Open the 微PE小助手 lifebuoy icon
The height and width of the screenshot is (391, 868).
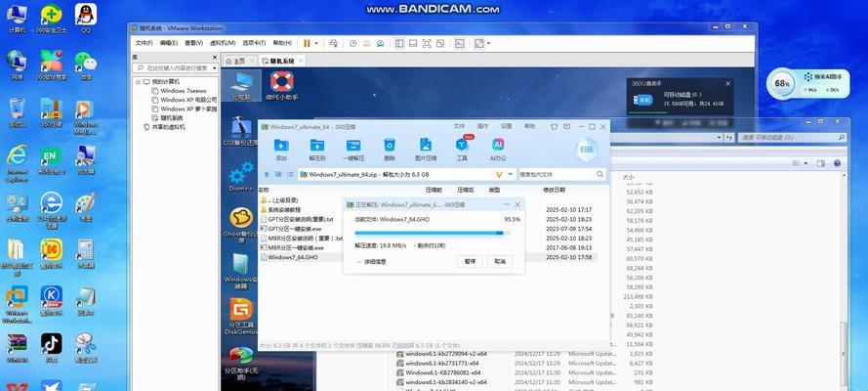point(282,86)
